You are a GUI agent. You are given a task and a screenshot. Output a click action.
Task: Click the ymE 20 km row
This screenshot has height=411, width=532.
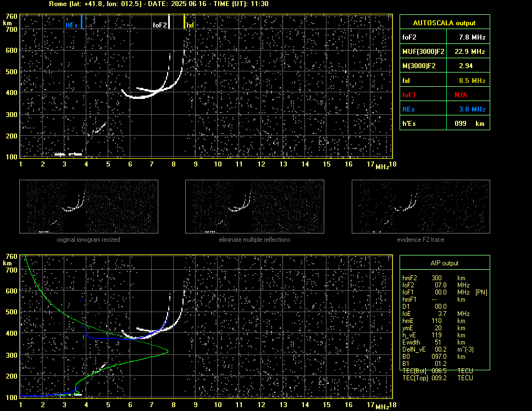[434, 328]
